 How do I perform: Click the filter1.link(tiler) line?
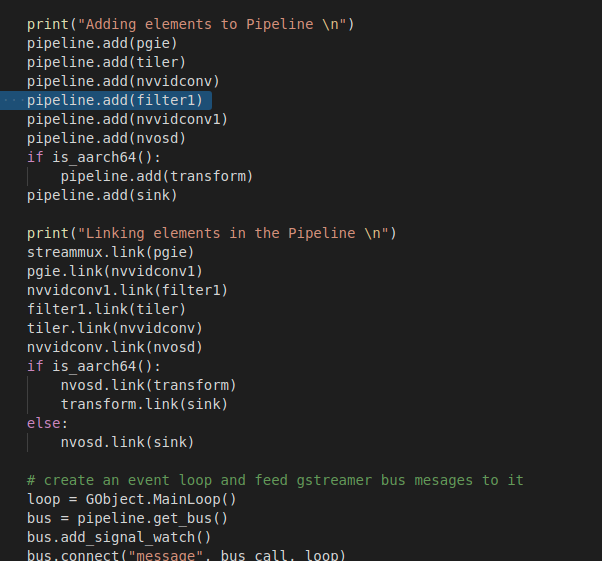(x=106, y=309)
